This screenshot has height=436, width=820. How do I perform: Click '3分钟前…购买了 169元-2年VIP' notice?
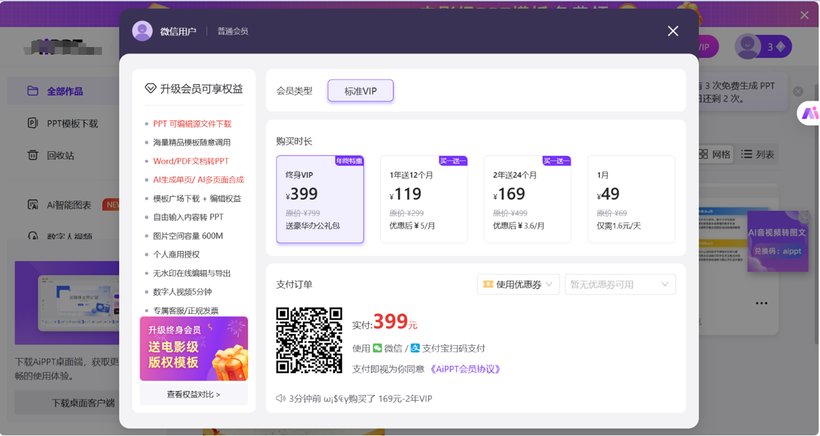[x=360, y=398]
